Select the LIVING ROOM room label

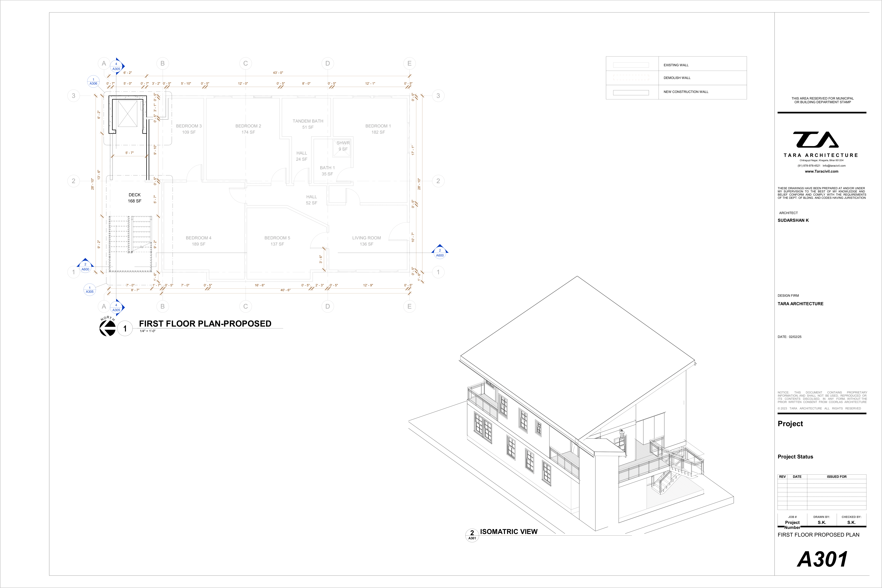click(x=366, y=241)
